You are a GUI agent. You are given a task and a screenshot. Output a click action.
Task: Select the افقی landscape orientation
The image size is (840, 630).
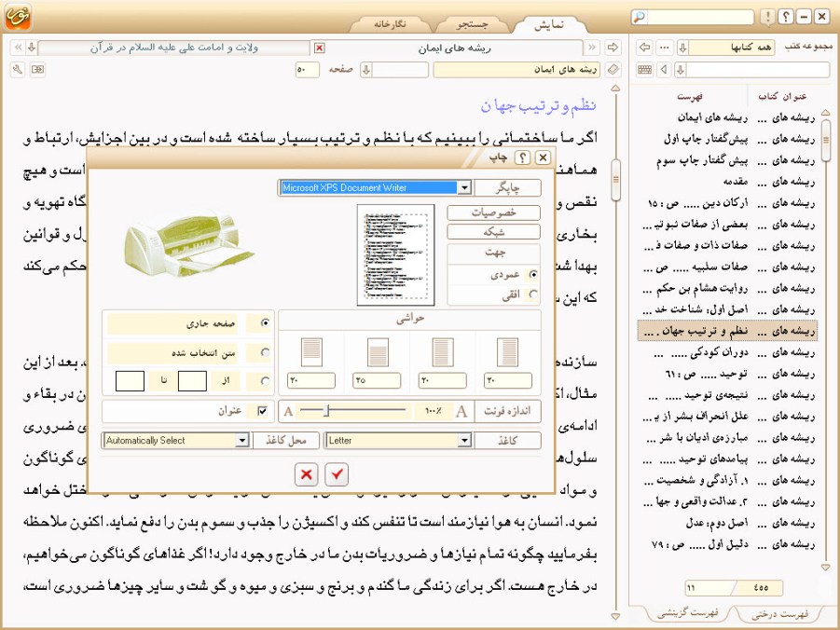click(x=532, y=294)
